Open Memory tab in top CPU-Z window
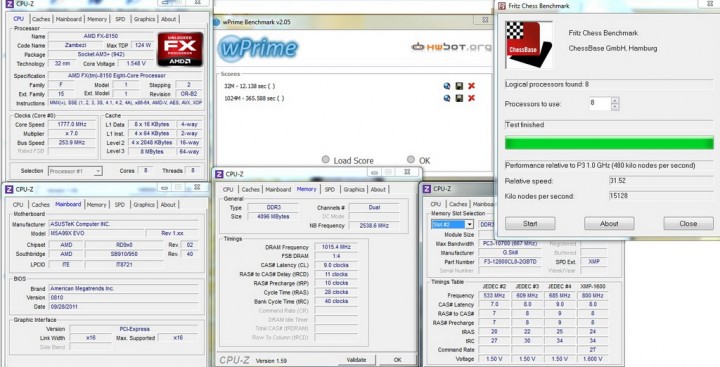Image resolution: width=720 pixels, height=367 pixels. click(97, 19)
